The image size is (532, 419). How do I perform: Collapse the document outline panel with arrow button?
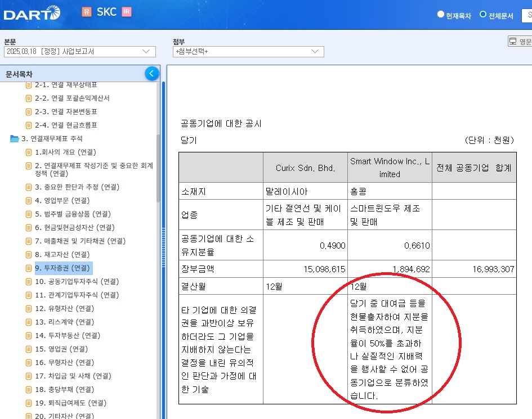click(x=151, y=74)
